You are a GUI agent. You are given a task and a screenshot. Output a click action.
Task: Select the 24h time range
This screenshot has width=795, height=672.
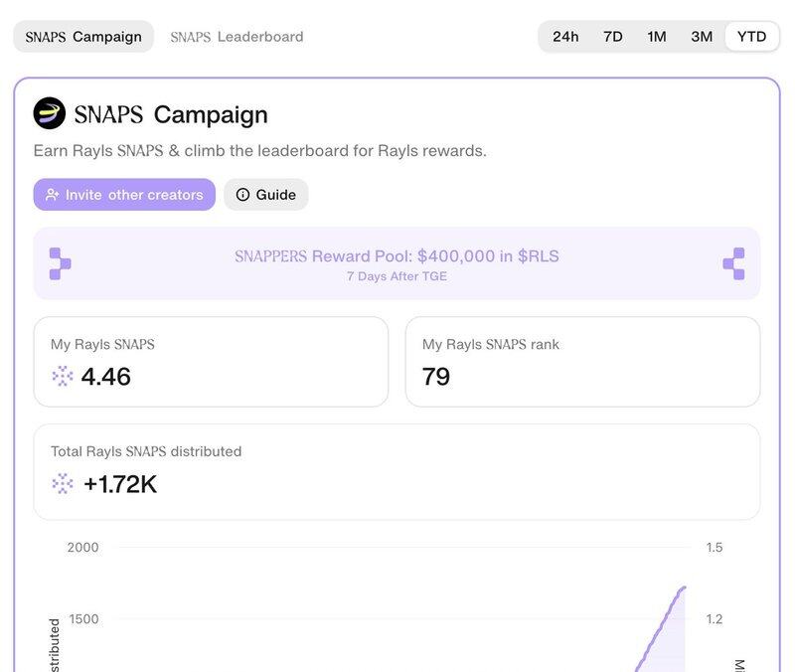tap(565, 37)
